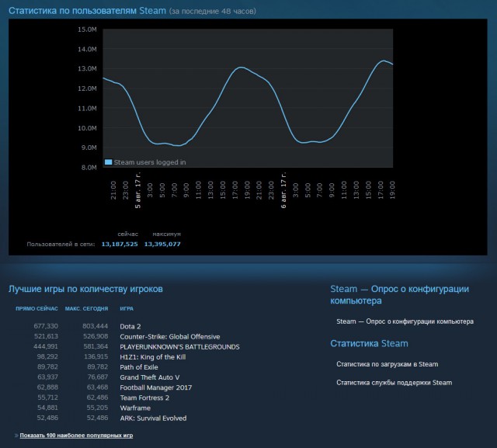
Task: Click the current users count 13,187,525
Action: point(120,244)
